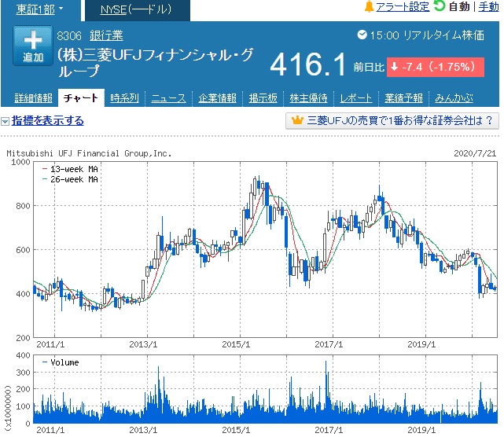The width and height of the screenshot is (504, 437).
Task: Click the green auto-refresh icon
Action: (439, 6)
